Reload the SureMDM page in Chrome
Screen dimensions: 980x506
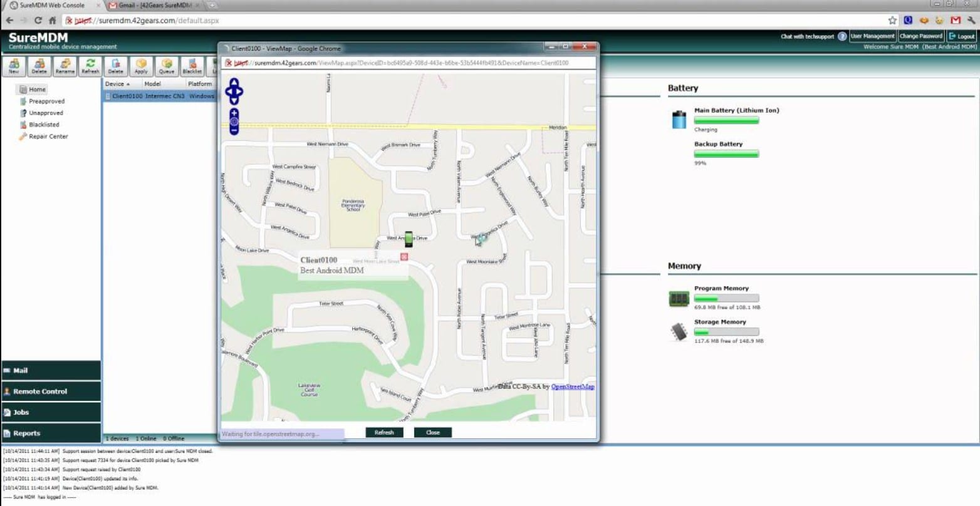point(38,21)
